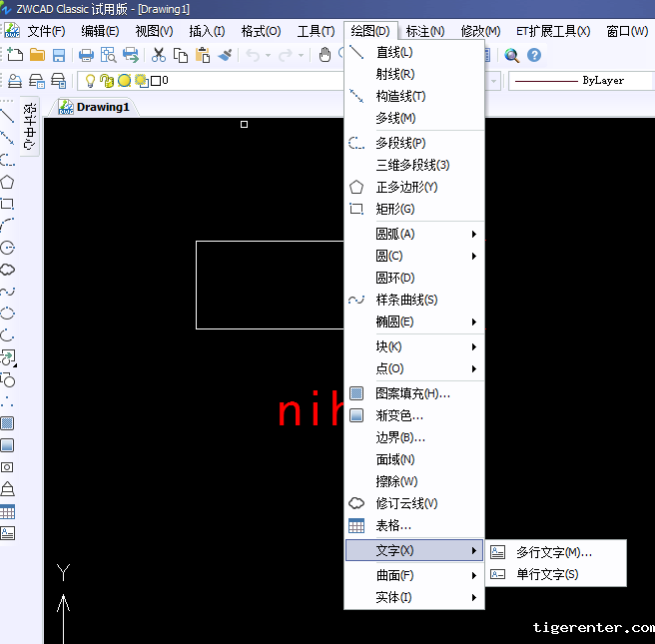Toggle the layer lightbulb on/off icon
This screenshot has height=644, width=655.
tap(90, 80)
